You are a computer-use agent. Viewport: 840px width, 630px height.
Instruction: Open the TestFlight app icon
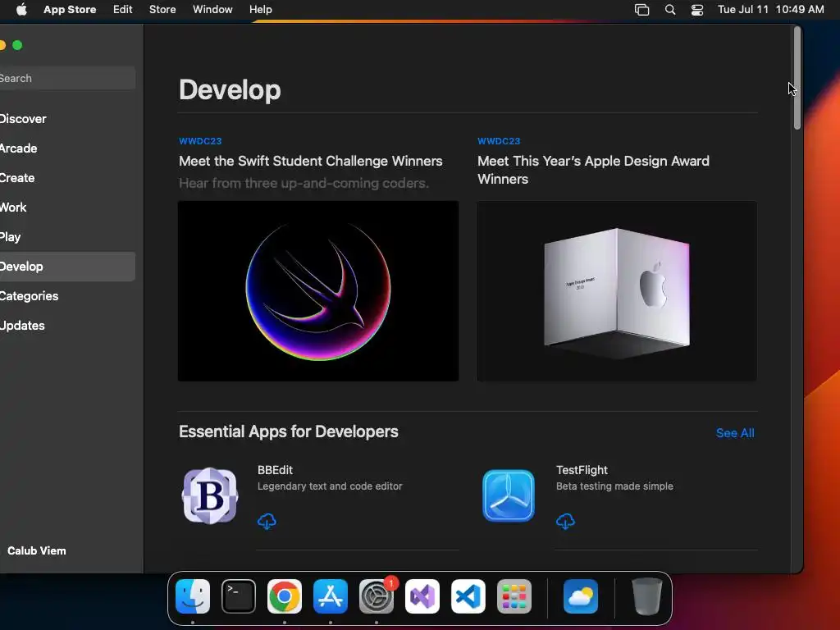click(509, 495)
